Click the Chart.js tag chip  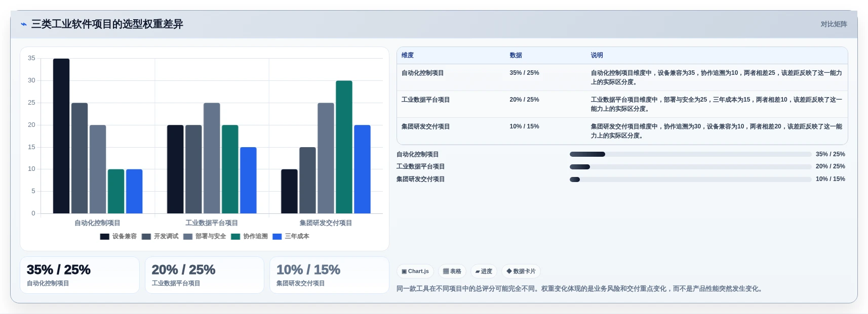pyautogui.click(x=415, y=272)
